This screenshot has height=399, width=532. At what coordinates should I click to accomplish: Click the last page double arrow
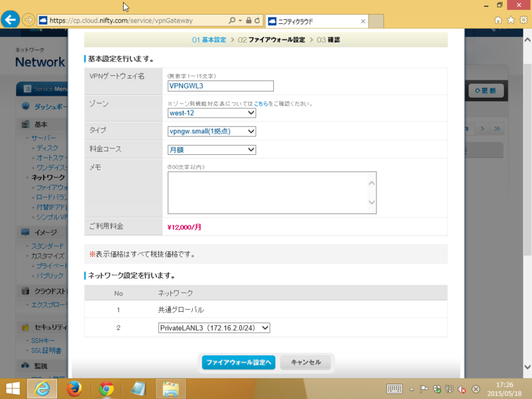coord(497,128)
